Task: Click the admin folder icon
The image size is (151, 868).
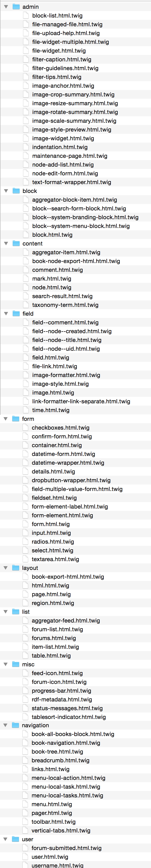Action: pos(16,7)
